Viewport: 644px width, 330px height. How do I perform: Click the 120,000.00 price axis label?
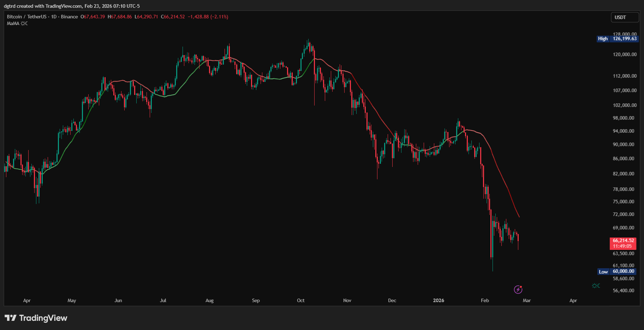[x=625, y=54]
